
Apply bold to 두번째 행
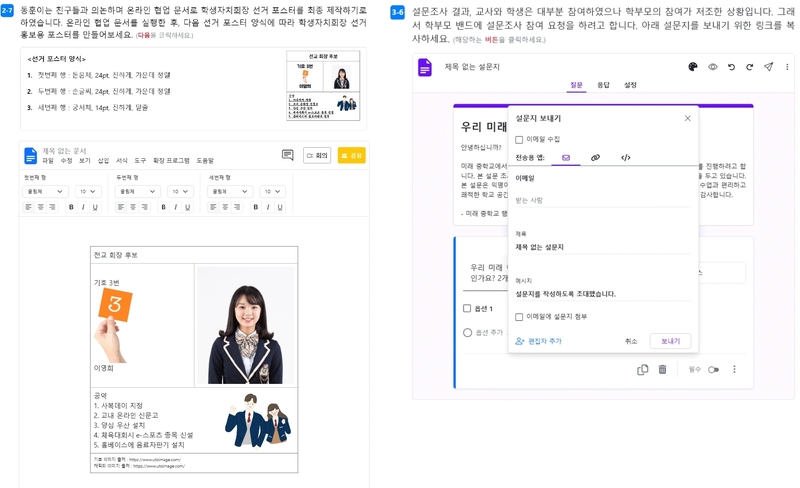[163, 207]
